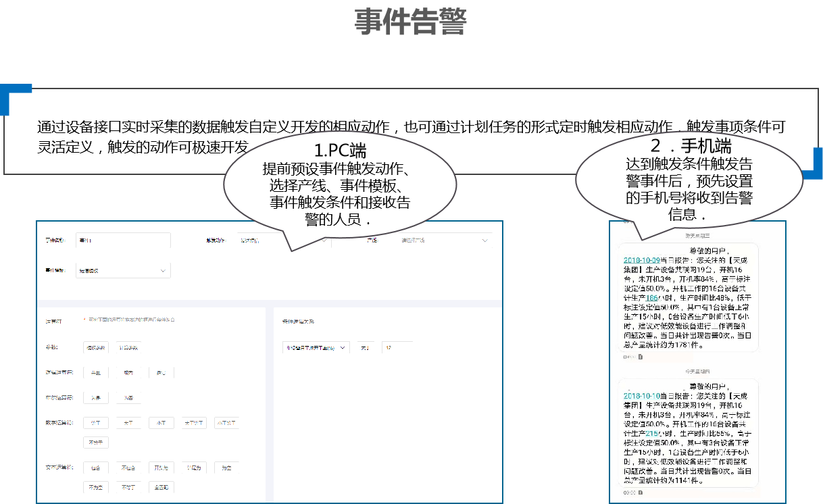Tap the 2018-10-10 date link in message
The image size is (823, 504).
[641, 395]
